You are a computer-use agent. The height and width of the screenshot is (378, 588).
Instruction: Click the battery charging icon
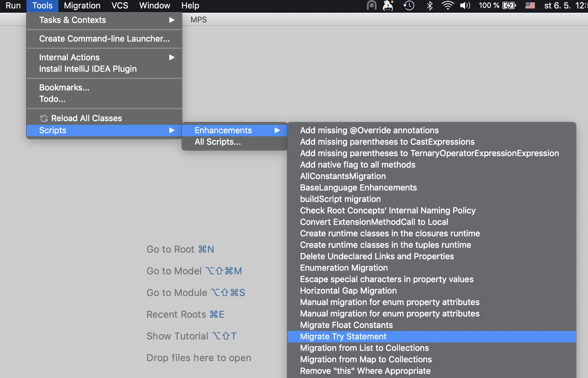point(509,5)
